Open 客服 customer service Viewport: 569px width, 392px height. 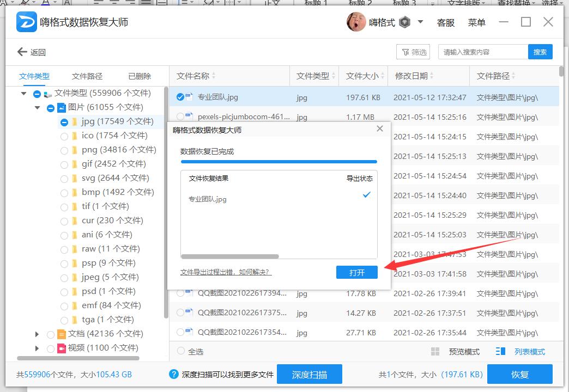point(446,22)
